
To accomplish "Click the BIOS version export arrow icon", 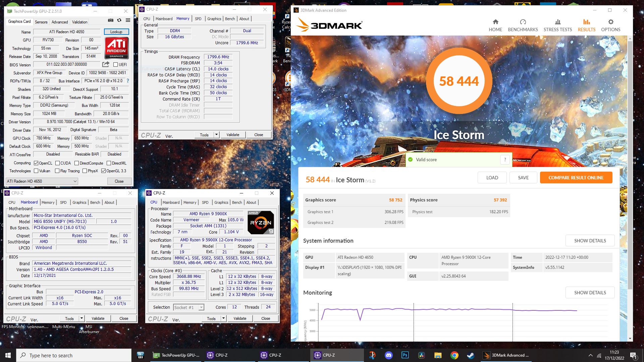I will click(x=106, y=64).
